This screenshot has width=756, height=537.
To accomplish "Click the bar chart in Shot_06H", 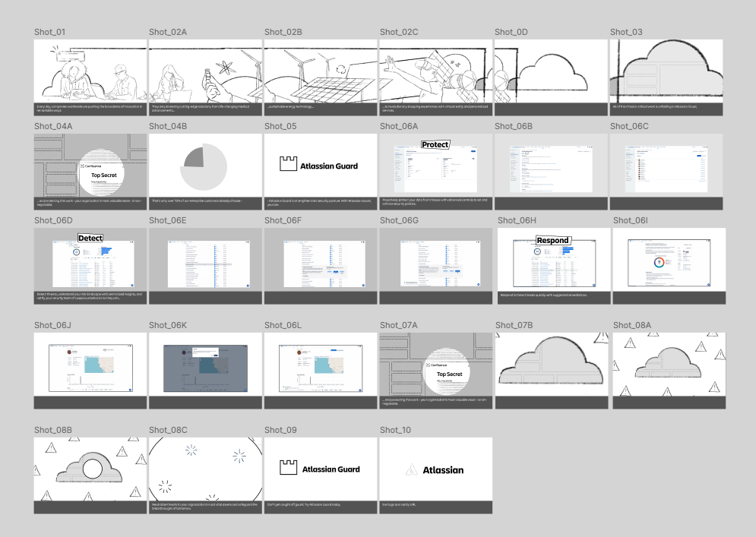I will pos(568,251).
